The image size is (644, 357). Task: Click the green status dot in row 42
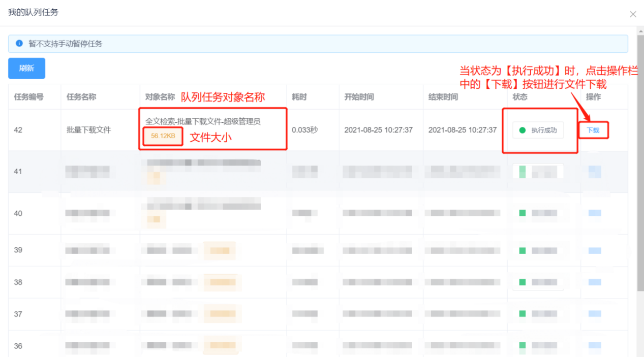point(522,131)
